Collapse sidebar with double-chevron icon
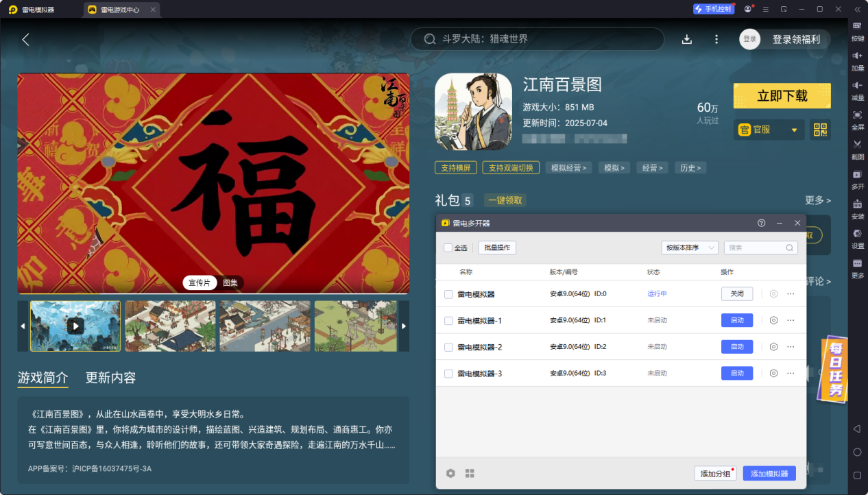Viewport: 868px width, 495px height. (x=857, y=9)
